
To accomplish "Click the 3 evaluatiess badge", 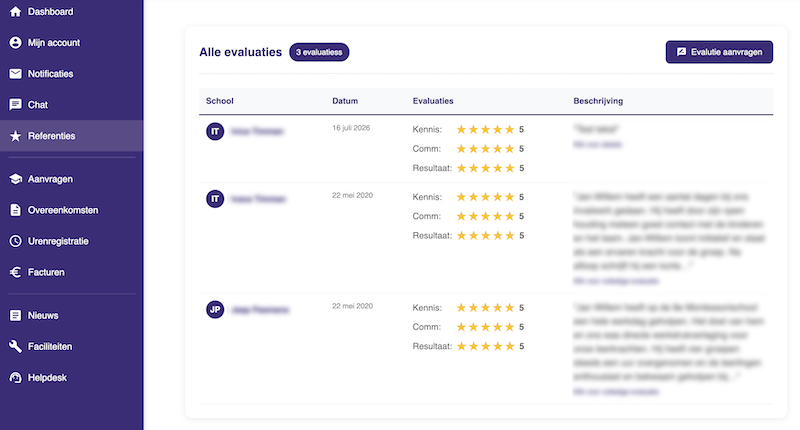I will (319, 52).
